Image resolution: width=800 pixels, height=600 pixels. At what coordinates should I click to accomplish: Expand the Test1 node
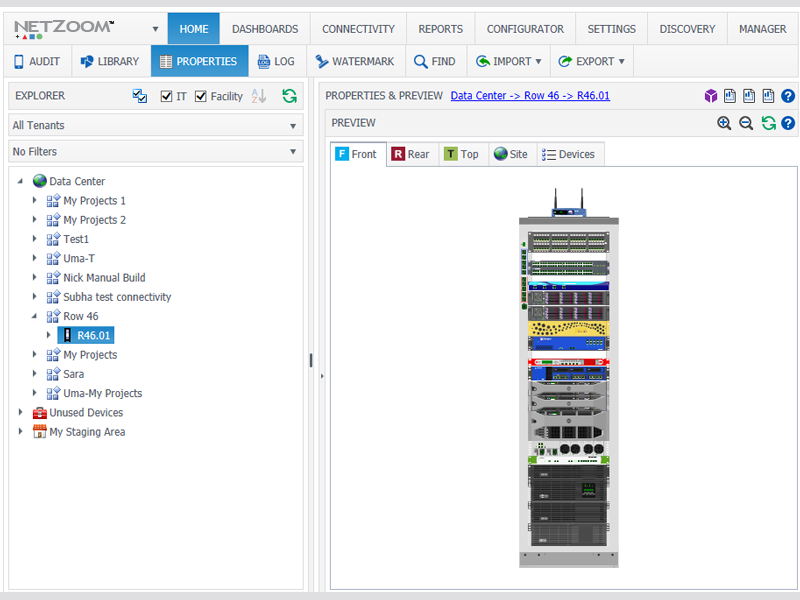(34, 238)
